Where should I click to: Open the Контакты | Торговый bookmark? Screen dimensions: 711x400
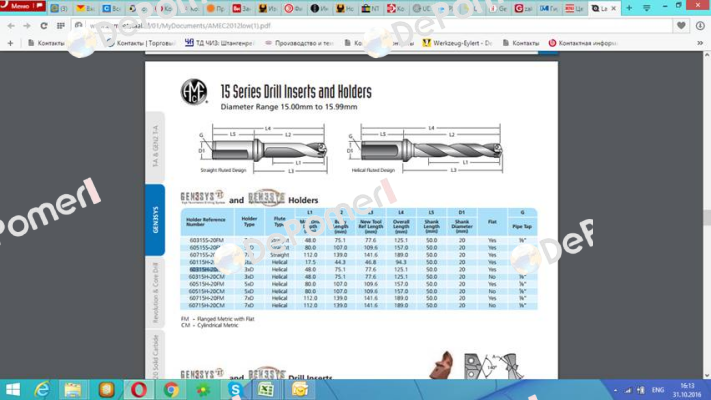[141, 43]
